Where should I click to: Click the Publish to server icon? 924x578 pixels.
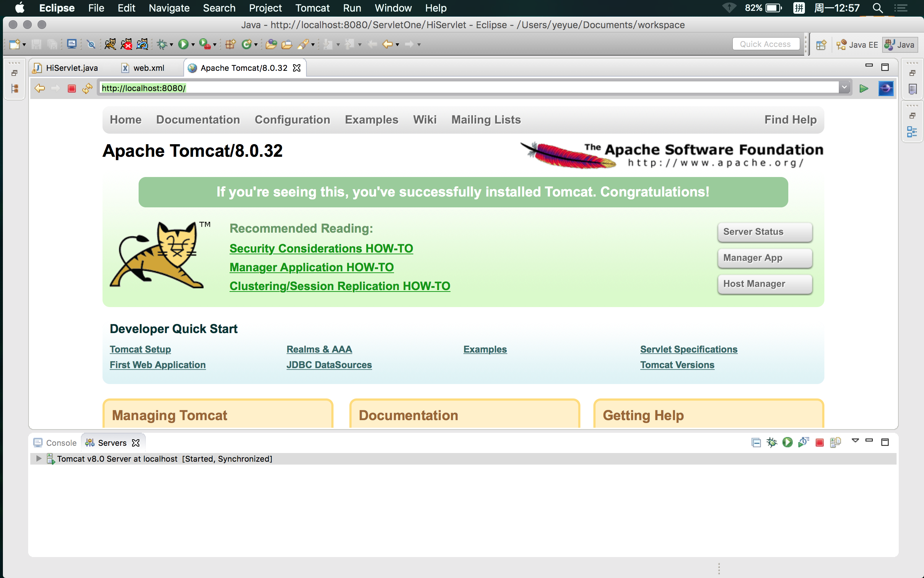[x=836, y=442]
